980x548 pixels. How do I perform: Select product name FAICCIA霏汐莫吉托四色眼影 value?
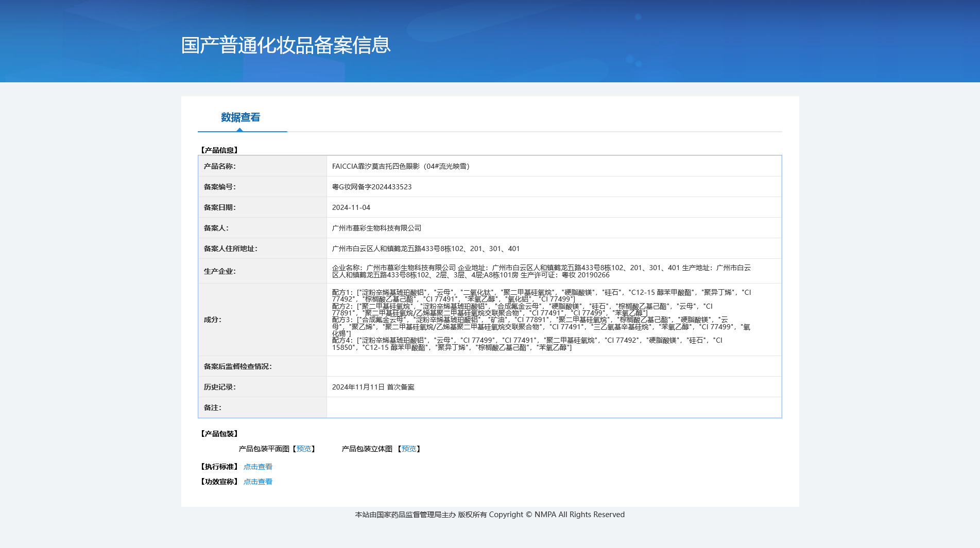401,166
